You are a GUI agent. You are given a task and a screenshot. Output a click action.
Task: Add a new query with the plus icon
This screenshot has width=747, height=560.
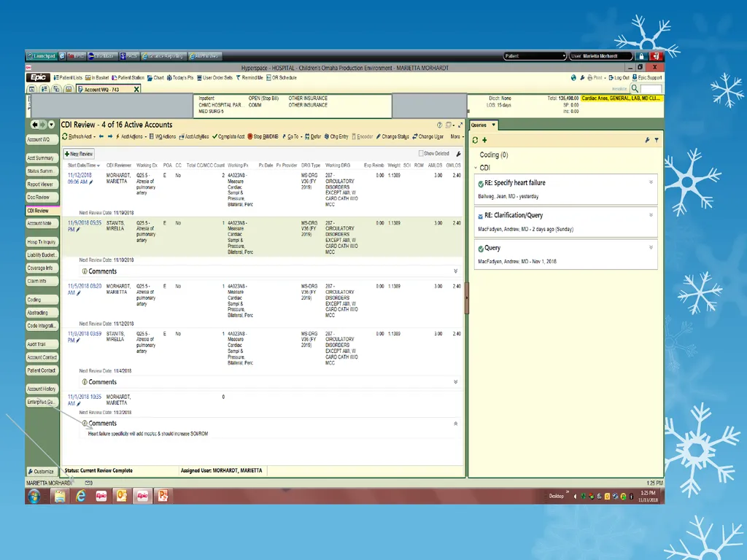484,140
